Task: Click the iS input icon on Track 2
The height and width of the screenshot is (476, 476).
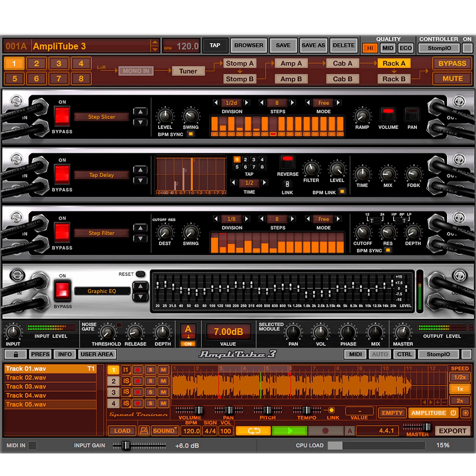Action: point(126,381)
